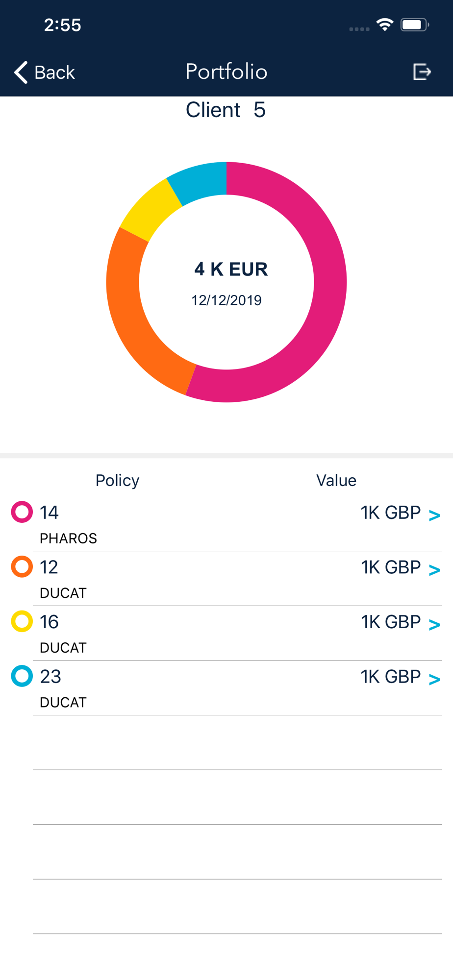Tap the Value column header
Screen dimensions: 453x980
(x=336, y=480)
